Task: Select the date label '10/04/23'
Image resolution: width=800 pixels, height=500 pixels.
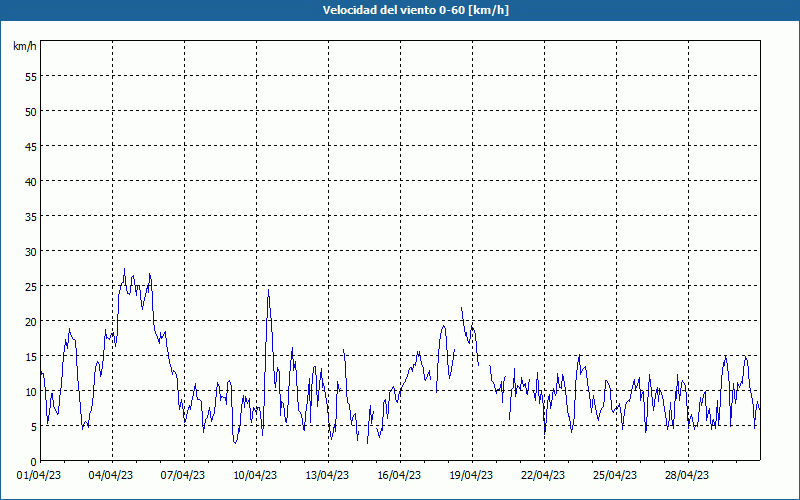Action: pyautogui.click(x=255, y=475)
